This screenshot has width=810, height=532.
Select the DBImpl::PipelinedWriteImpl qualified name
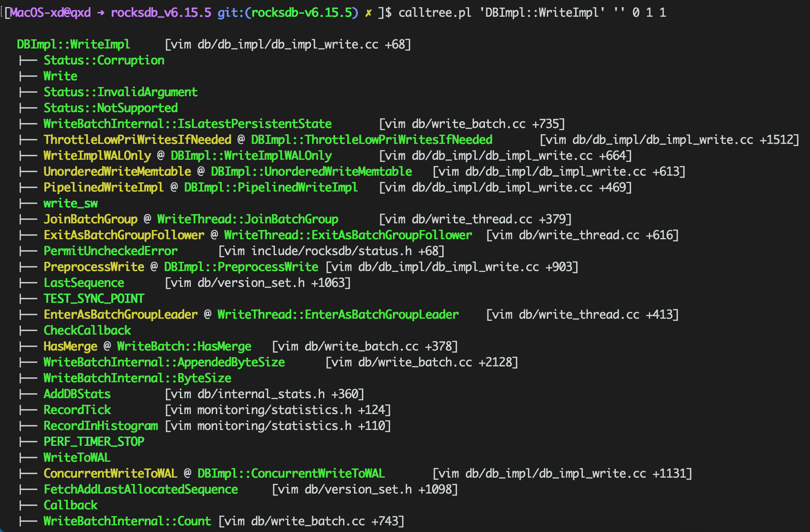271,187
